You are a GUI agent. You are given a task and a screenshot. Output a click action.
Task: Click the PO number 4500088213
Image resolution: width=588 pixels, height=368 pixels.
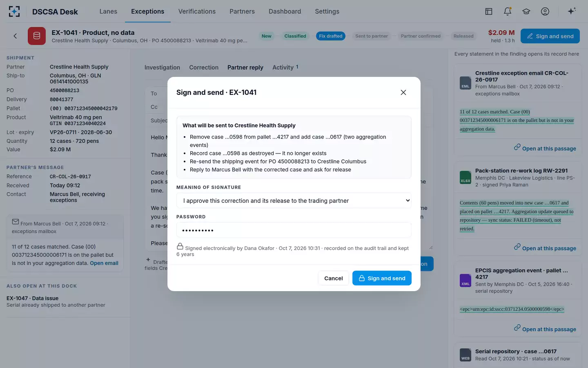pos(65,90)
